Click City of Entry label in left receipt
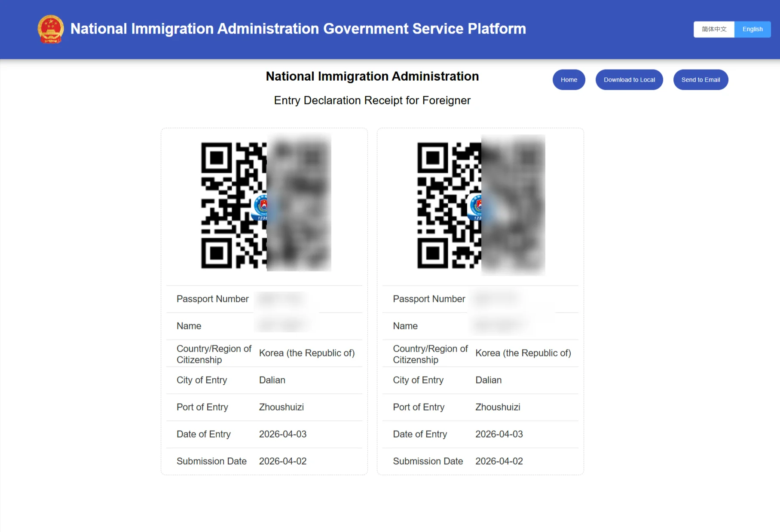 (202, 380)
